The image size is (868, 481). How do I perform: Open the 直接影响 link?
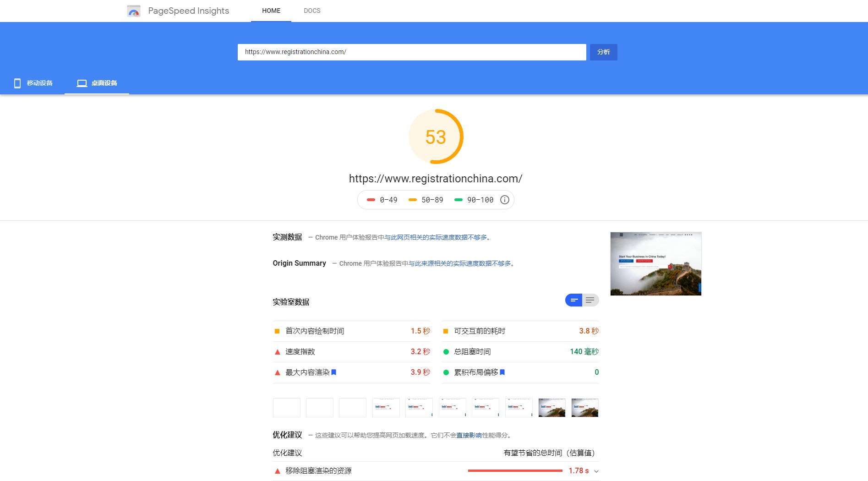(x=469, y=435)
